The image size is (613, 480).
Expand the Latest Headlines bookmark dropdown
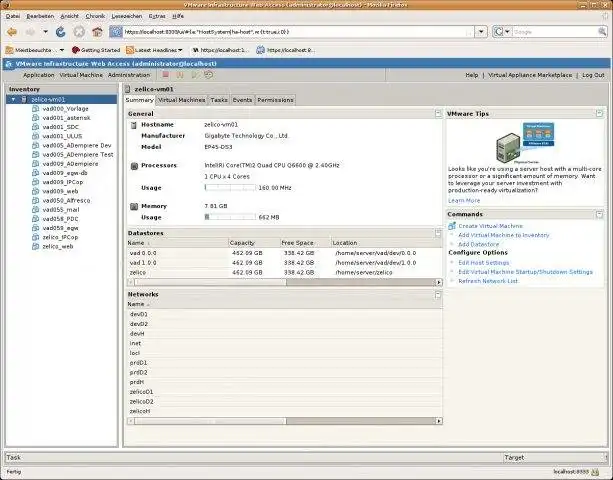pos(180,50)
